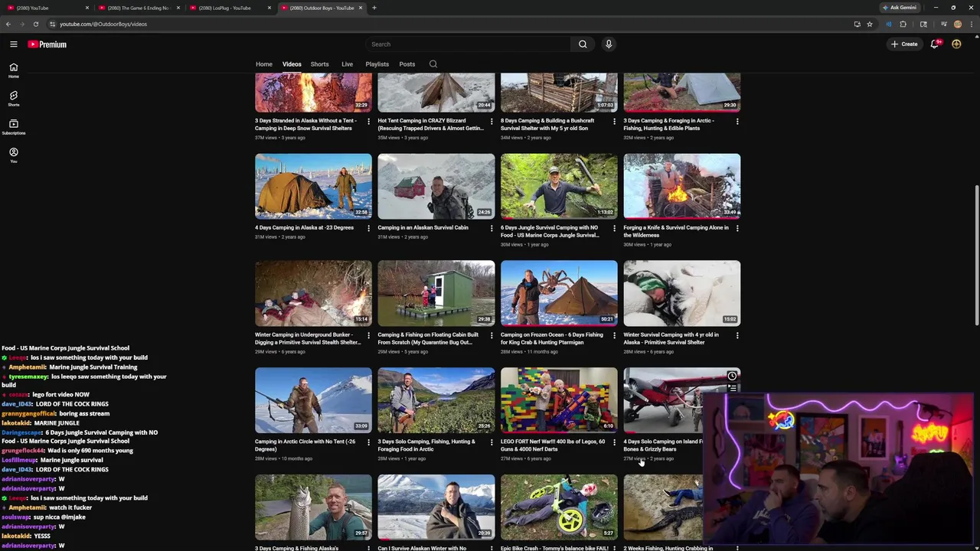
Task: Open the King Crab frozen ocean thumbnail
Action: coord(559,293)
